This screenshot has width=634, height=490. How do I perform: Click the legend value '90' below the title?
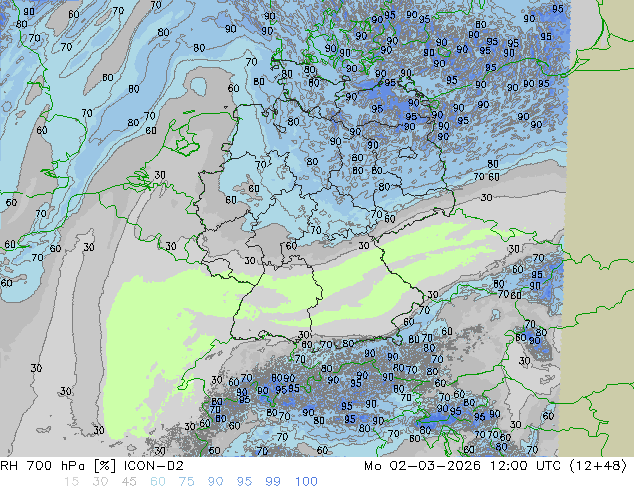click(x=215, y=482)
